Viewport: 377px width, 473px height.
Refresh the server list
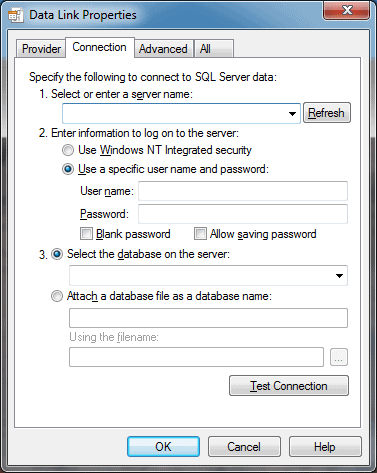point(327,113)
